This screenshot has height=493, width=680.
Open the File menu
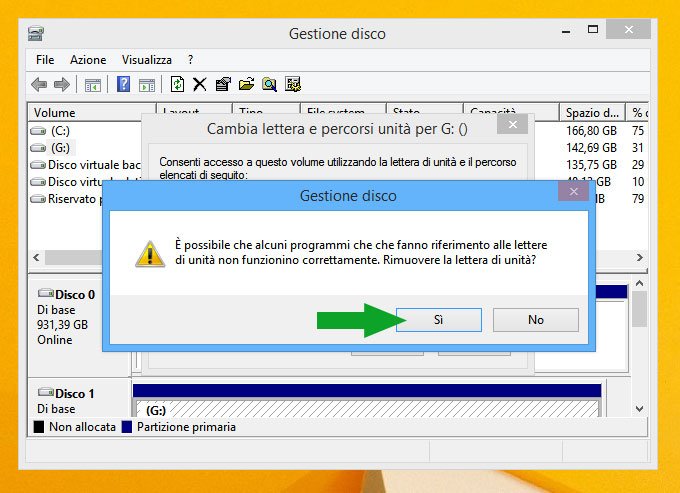45,60
